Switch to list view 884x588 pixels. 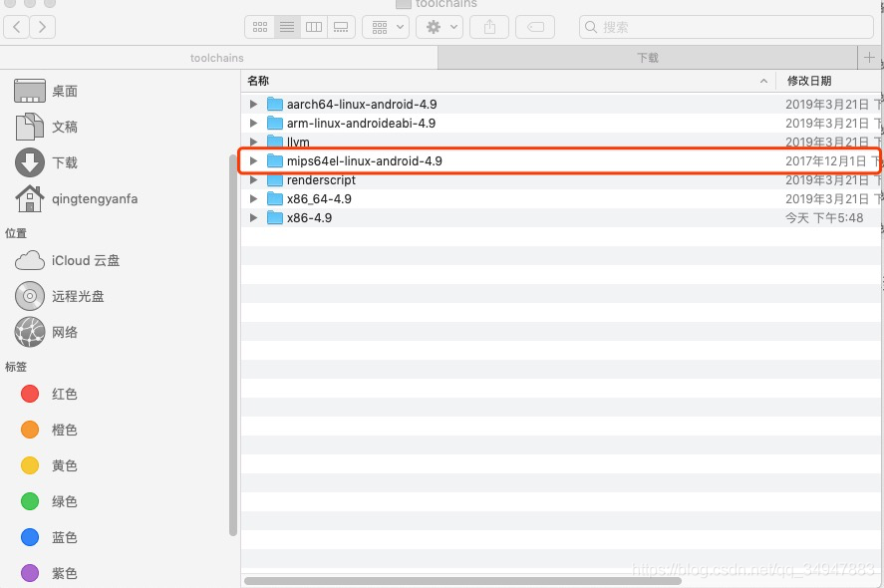click(x=287, y=27)
